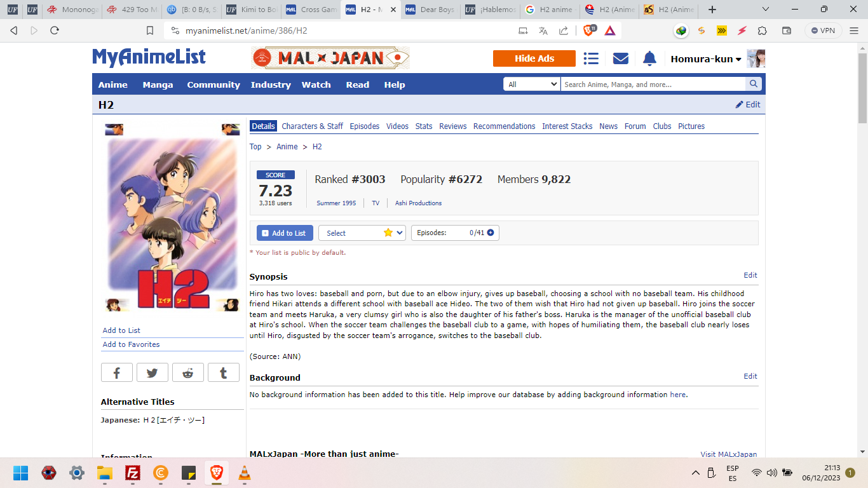
Task: Switch to the Episodes tab
Action: click(365, 126)
